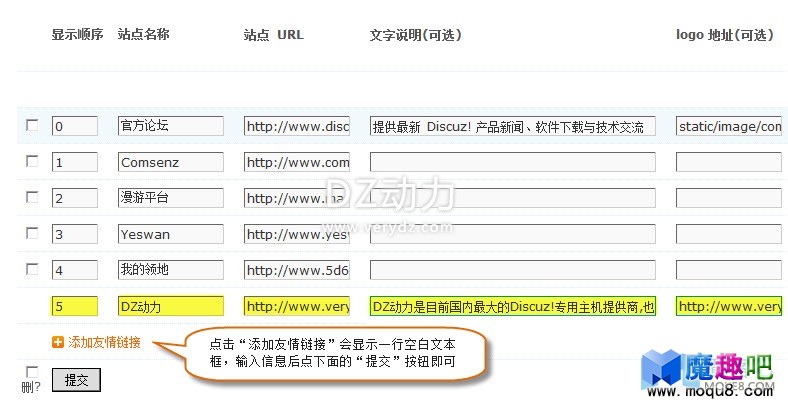This screenshot has width=788, height=404.
Task: Click URL field in the 漫游平台 row
Action: (297, 198)
